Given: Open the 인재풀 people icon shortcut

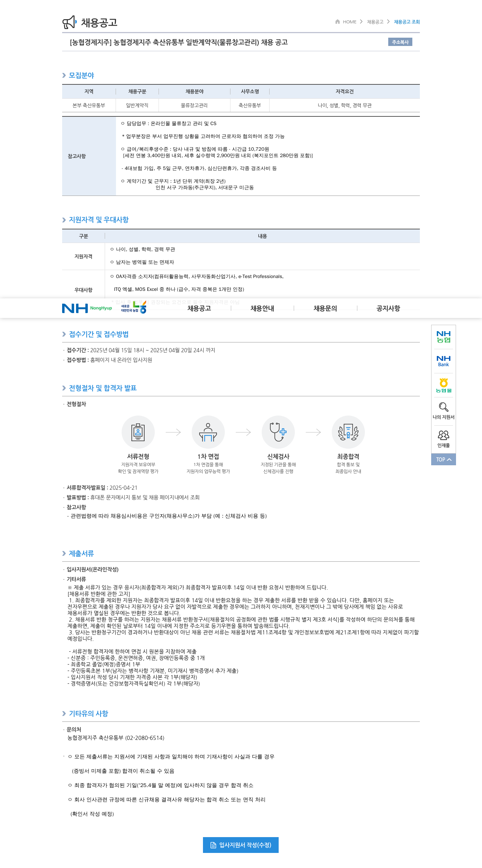Looking at the screenshot, I should pyautogui.click(x=444, y=439).
